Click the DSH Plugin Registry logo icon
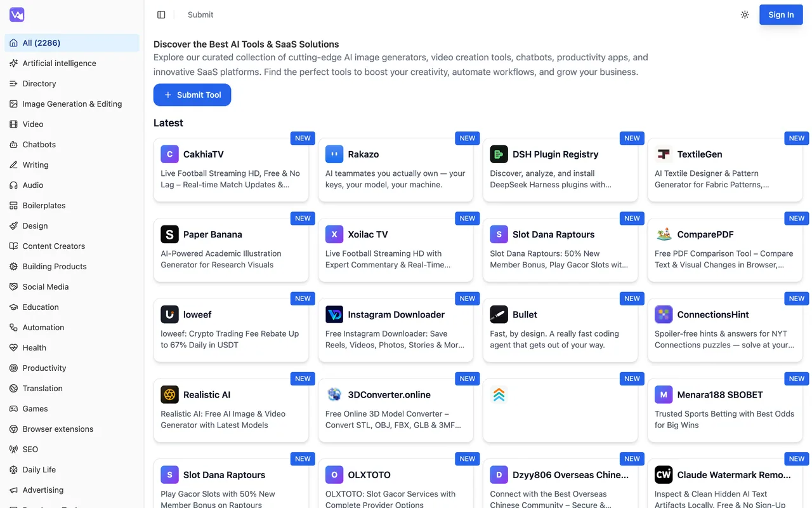Image resolution: width=812 pixels, height=508 pixels. pyautogui.click(x=499, y=154)
